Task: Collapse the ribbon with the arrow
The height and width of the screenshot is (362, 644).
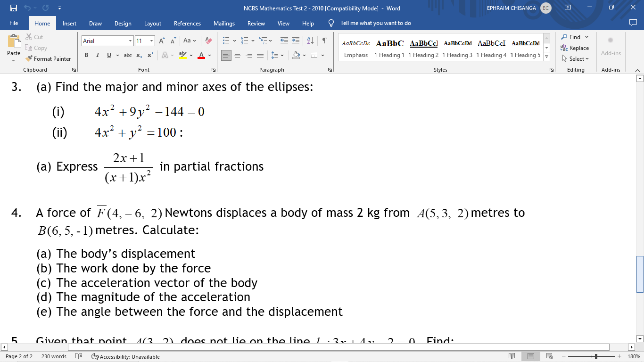Action: (x=638, y=70)
